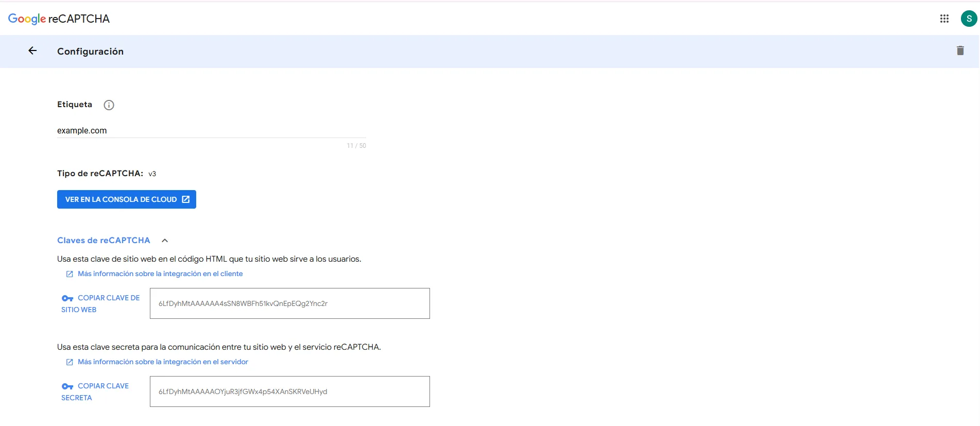The width and height of the screenshot is (980, 426).
Task: Click external-link icon for client integration info
Action: click(70, 274)
